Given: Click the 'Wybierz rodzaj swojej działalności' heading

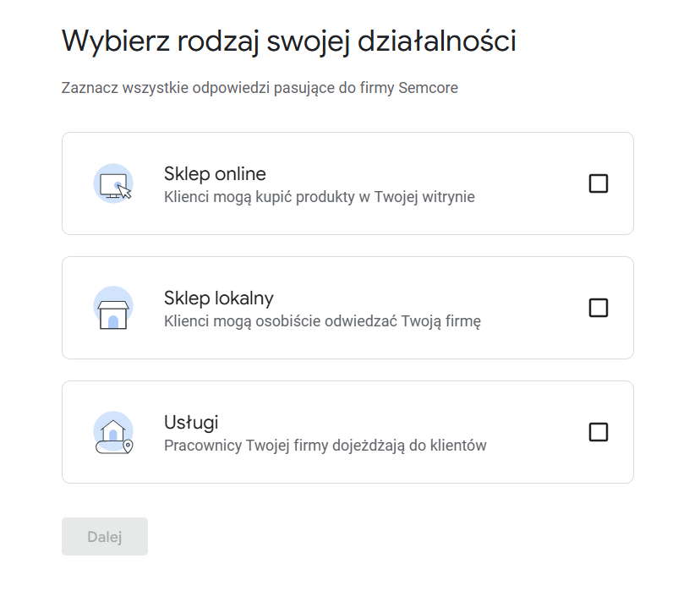Looking at the screenshot, I should click(x=288, y=41).
